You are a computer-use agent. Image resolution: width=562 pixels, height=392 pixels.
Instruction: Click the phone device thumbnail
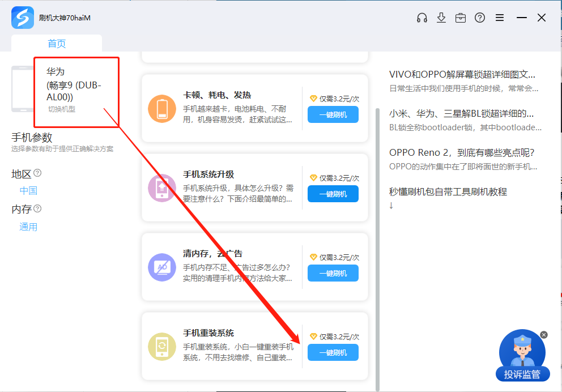23,89
